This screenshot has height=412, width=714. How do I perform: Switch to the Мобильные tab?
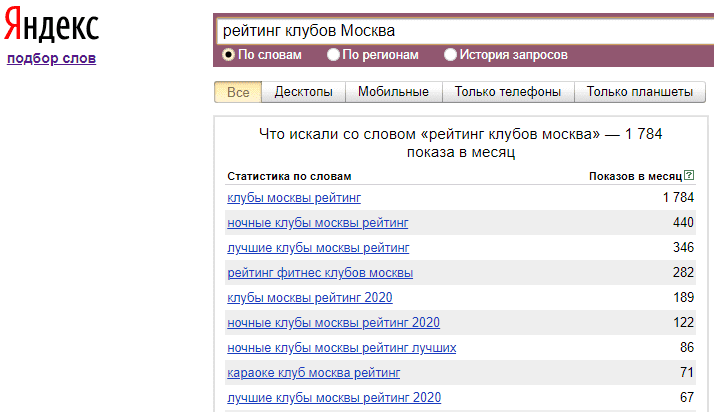393,92
